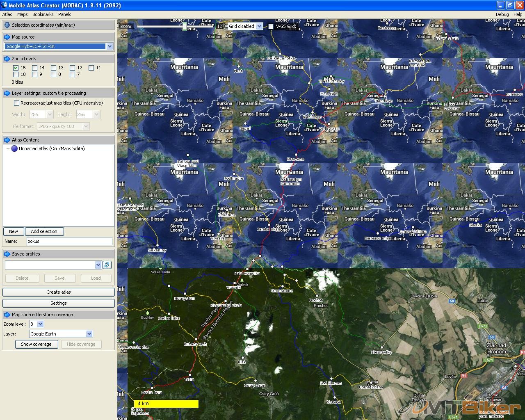Uncheck zoom level 15 checkbox

click(16, 68)
